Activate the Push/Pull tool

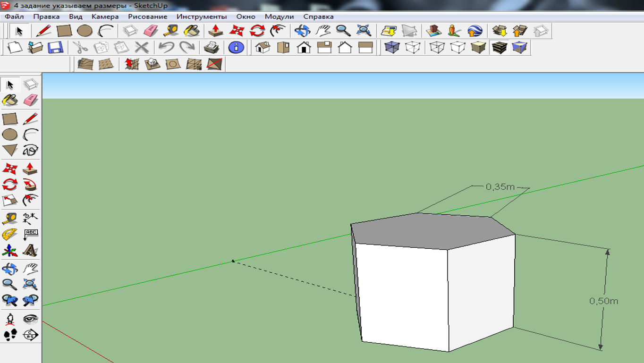[29, 168]
